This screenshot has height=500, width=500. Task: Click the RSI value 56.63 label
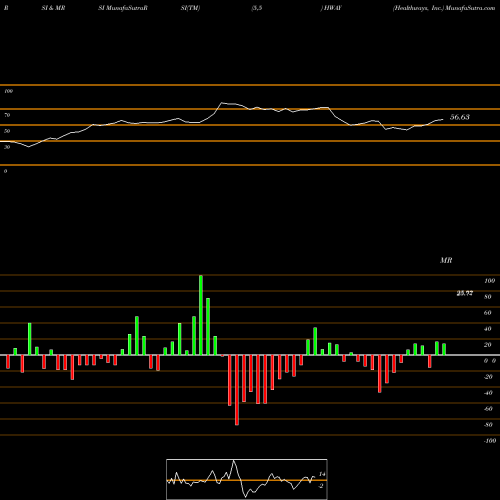(460, 117)
